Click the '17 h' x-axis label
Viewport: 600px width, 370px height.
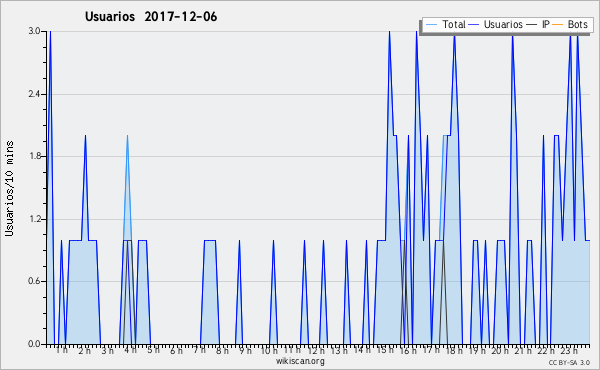(x=430, y=350)
